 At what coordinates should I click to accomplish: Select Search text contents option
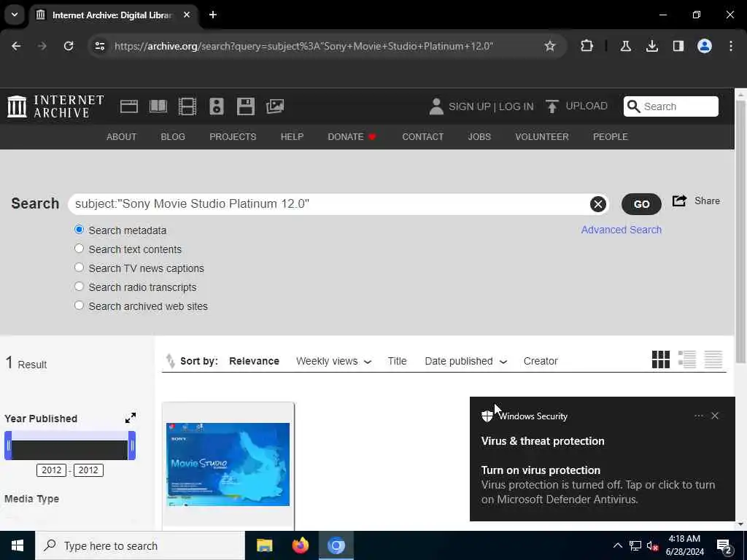click(79, 249)
